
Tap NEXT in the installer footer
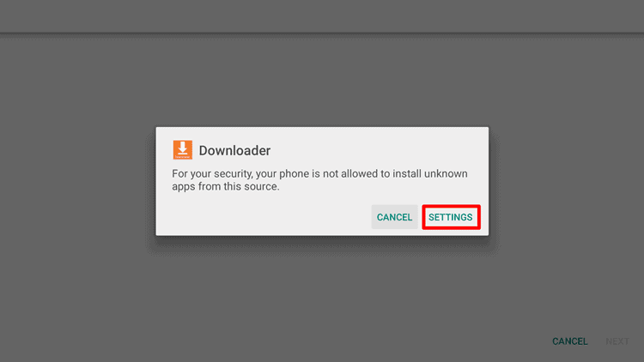(617, 341)
